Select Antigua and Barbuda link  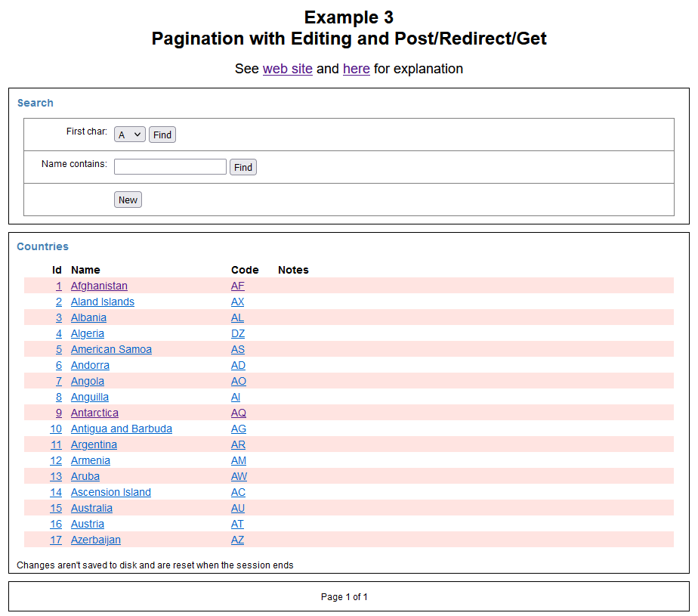click(121, 429)
